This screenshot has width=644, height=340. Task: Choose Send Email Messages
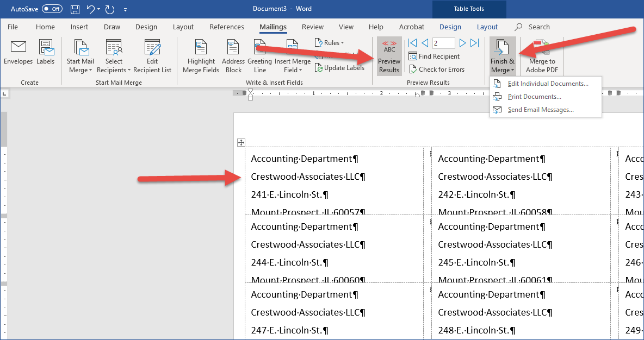[x=546, y=110]
